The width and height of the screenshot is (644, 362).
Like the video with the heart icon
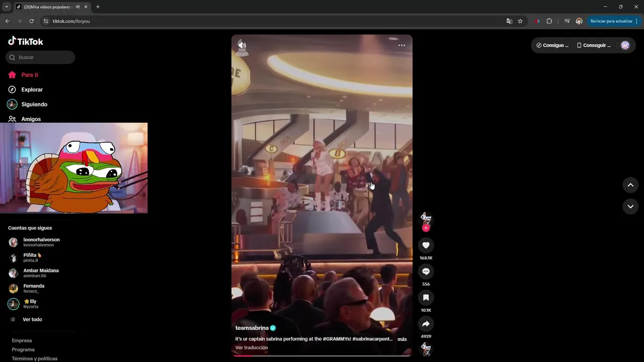426,245
